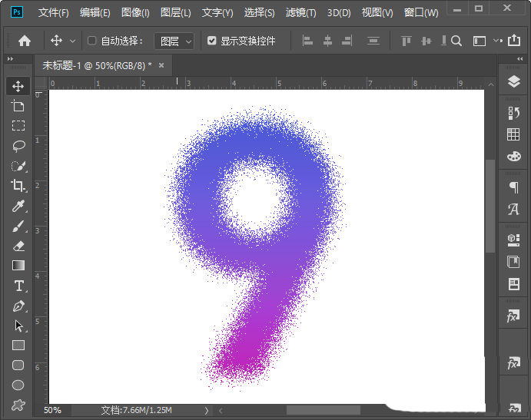Open the 滤镜(T) menu
Viewport: 531px width, 420px height.
click(300, 13)
